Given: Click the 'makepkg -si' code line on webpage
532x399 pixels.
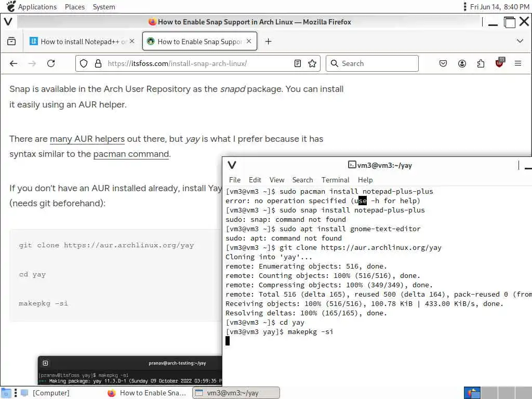Looking at the screenshot, I should pos(44,303).
